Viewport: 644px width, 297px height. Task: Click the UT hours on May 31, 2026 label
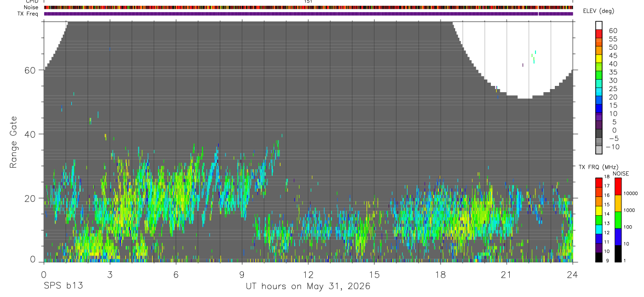tap(308, 287)
